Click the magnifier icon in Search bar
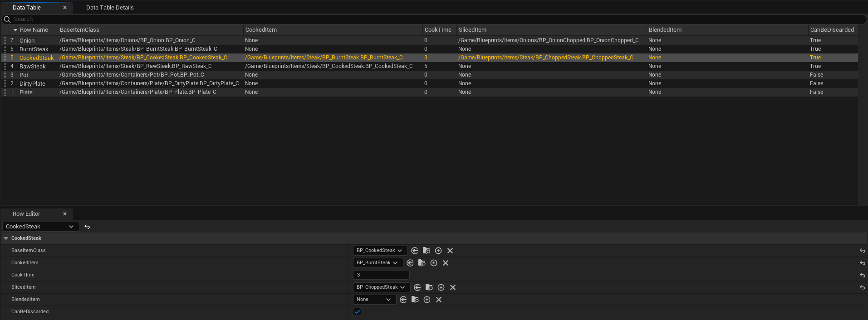The image size is (868, 320). 7,19
